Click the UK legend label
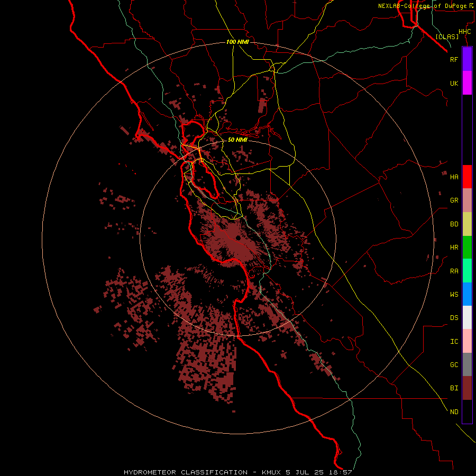The height and width of the screenshot is (476, 476). [x=454, y=83]
